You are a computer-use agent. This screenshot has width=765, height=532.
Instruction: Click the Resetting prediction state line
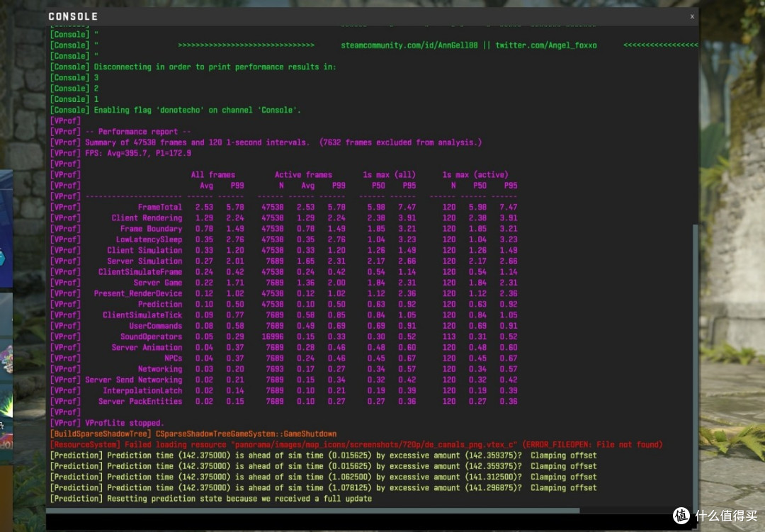[211, 499]
